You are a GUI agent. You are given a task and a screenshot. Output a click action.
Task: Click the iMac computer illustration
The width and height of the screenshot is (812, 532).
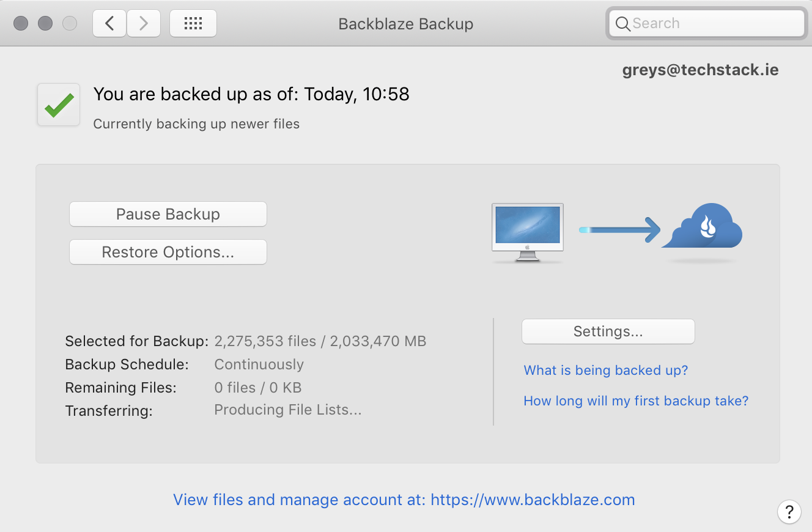click(x=528, y=233)
